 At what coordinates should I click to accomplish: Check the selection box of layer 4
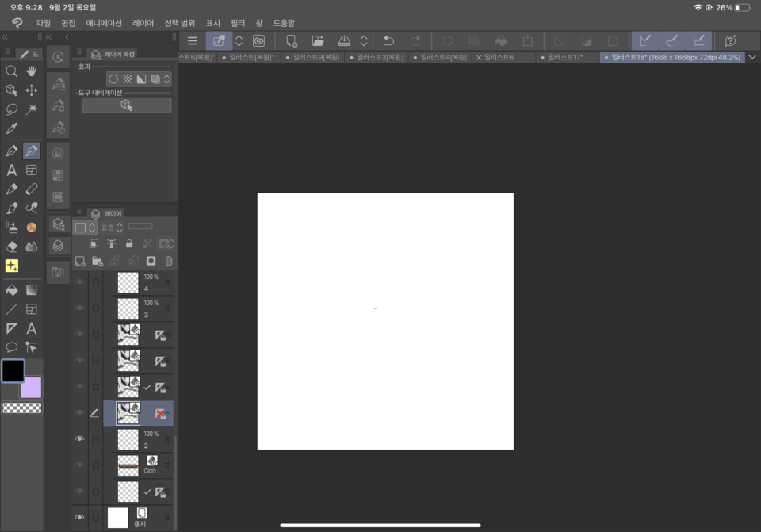pyautogui.click(x=96, y=282)
